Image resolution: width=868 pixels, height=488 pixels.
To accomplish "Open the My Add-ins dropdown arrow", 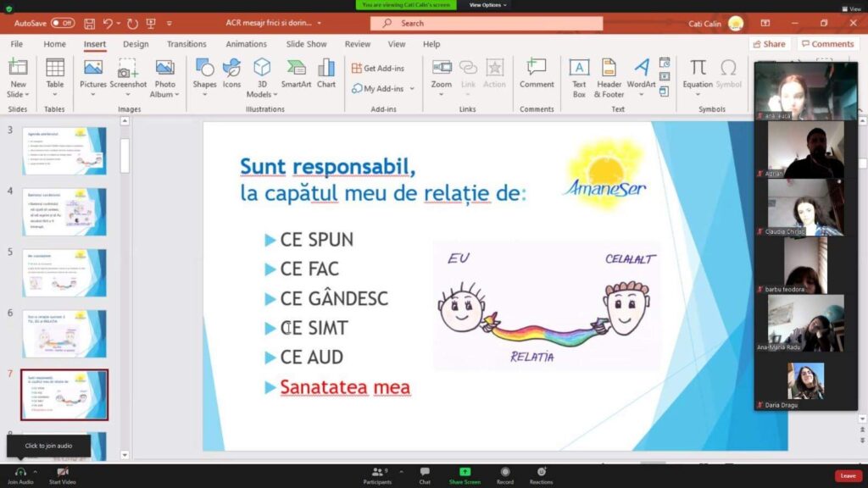I will tap(412, 88).
